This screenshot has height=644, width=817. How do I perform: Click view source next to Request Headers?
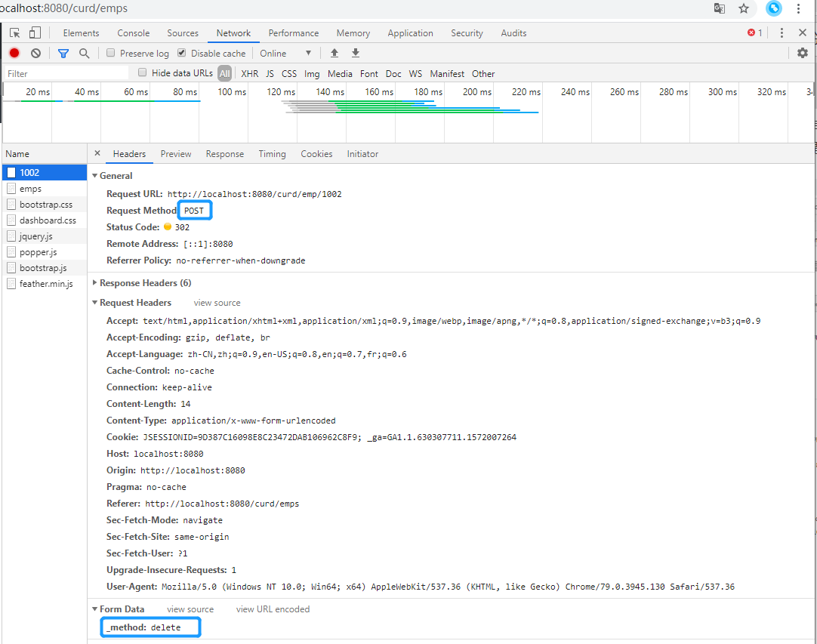point(217,302)
